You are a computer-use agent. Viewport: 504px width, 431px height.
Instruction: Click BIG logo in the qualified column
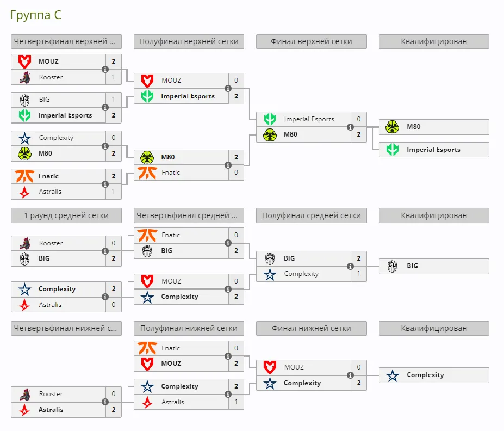[x=392, y=266]
